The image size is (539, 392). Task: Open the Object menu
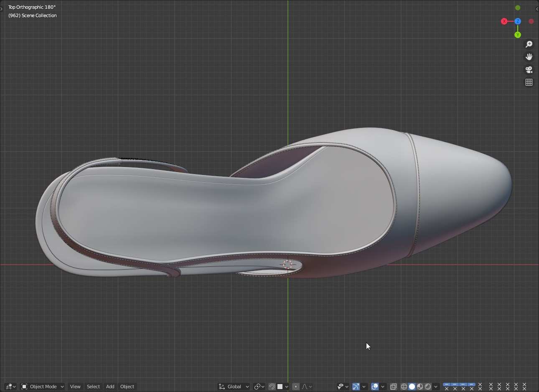click(x=127, y=387)
